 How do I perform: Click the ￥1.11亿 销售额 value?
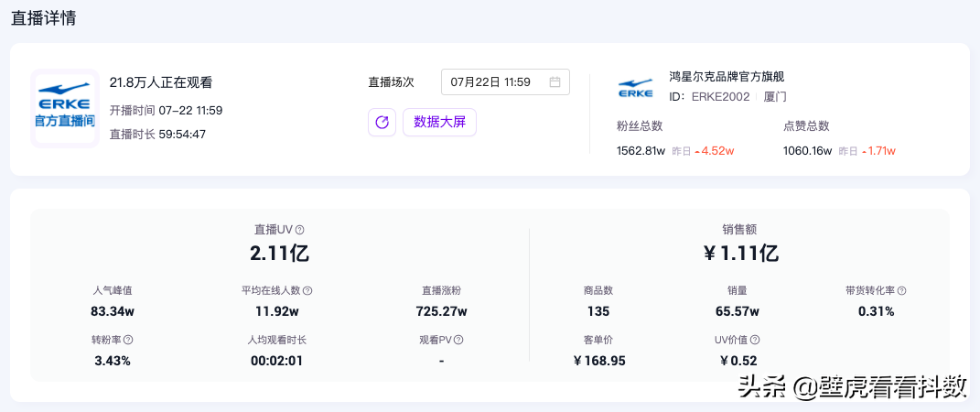(740, 254)
